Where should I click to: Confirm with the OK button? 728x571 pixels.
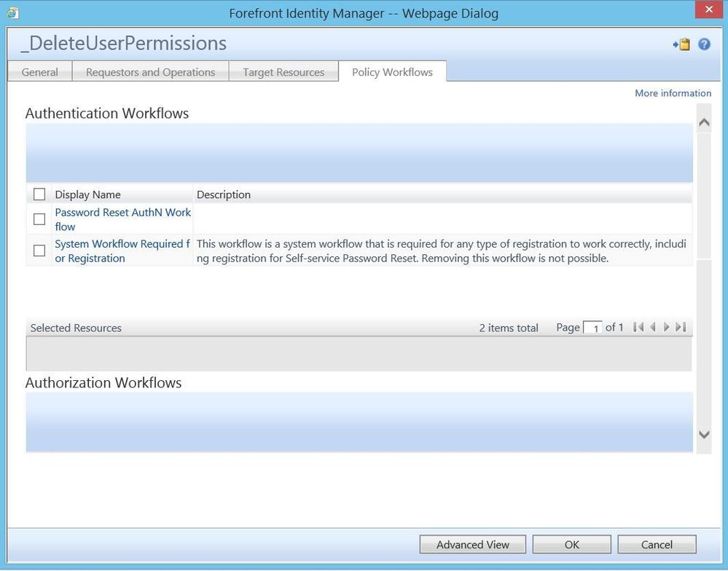point(571,544)
